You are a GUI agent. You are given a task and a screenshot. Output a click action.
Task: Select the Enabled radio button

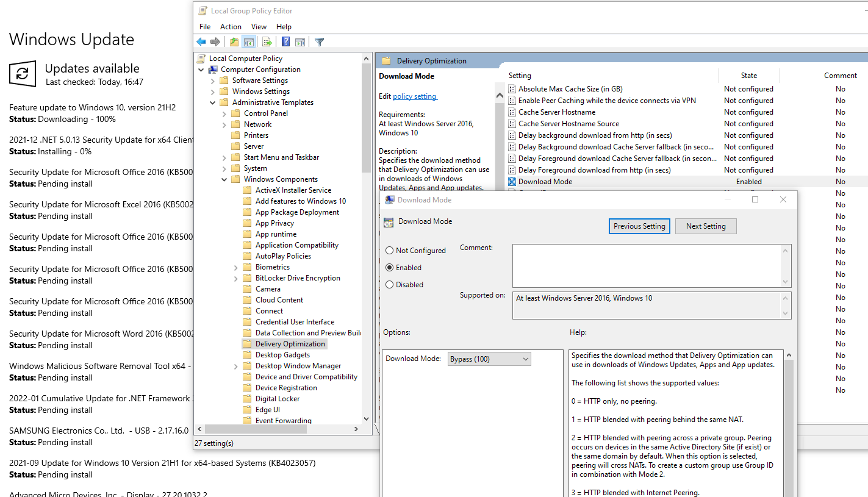click(x=390, y=268)
